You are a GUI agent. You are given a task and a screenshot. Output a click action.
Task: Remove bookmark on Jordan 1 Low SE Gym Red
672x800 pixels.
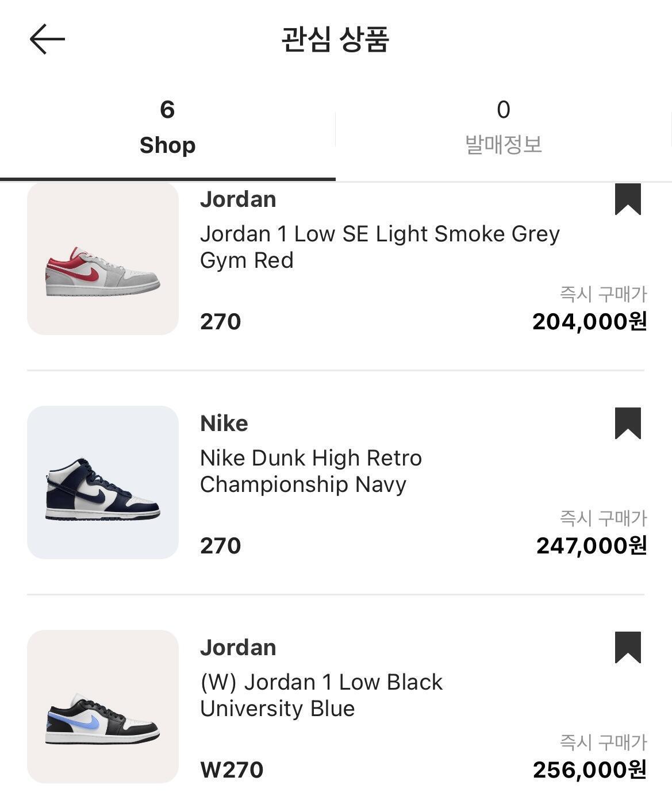coord(628,199)
